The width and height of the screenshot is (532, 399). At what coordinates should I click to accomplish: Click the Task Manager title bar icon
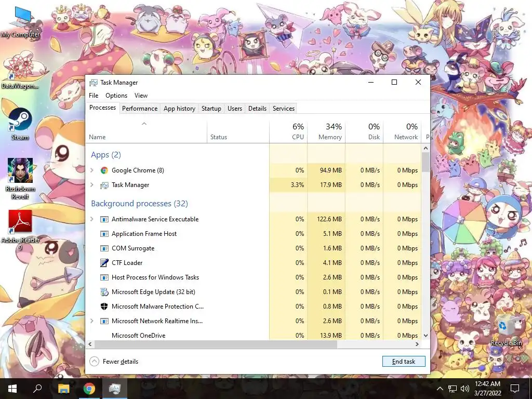point(94,83)
